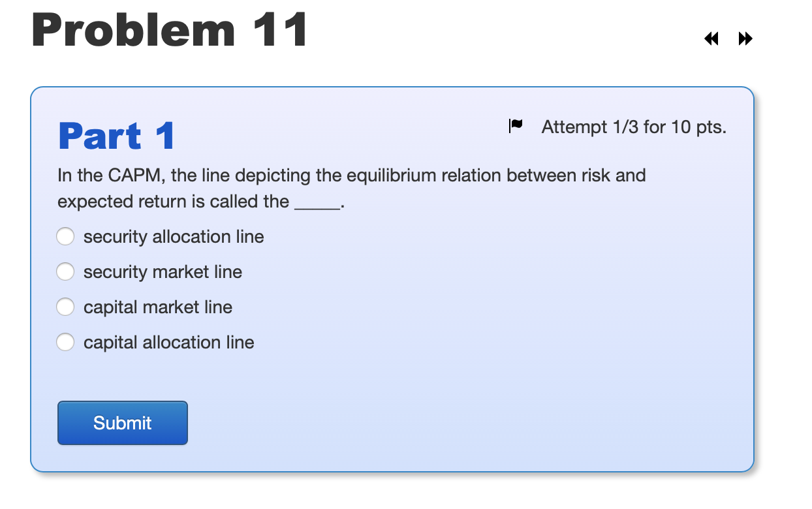Viewport: 812px width, 509px height.
Task: Click the next problem navigation arrow
Action: click(745, 39)
